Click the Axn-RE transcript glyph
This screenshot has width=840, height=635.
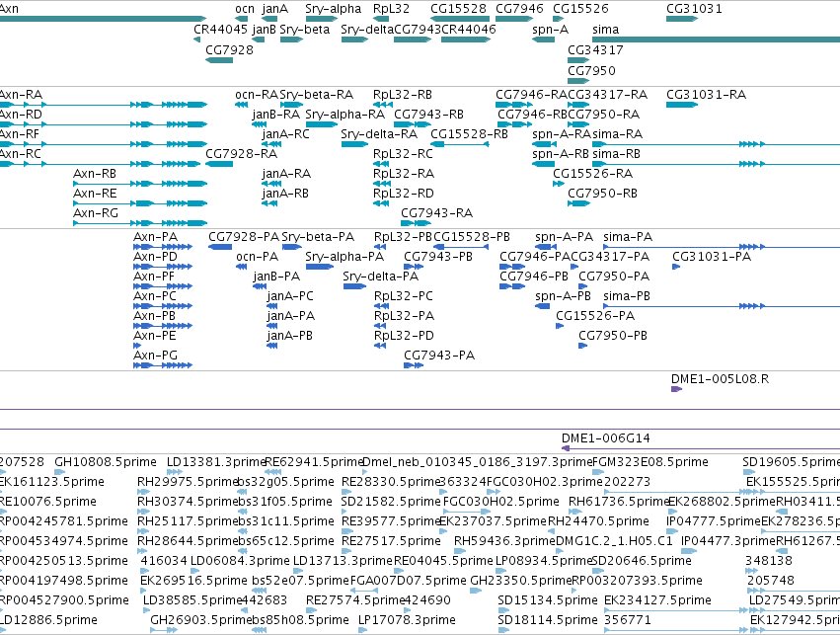[140, 203]
